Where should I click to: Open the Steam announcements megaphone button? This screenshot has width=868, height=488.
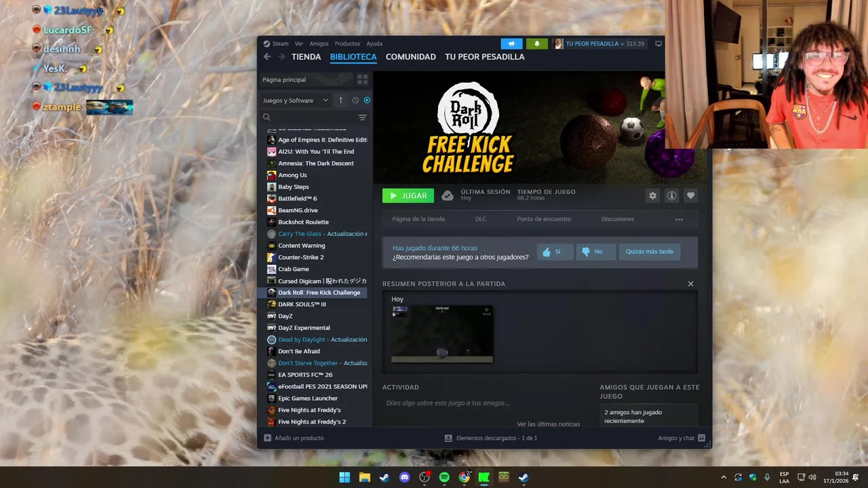(x=511, y=43)
